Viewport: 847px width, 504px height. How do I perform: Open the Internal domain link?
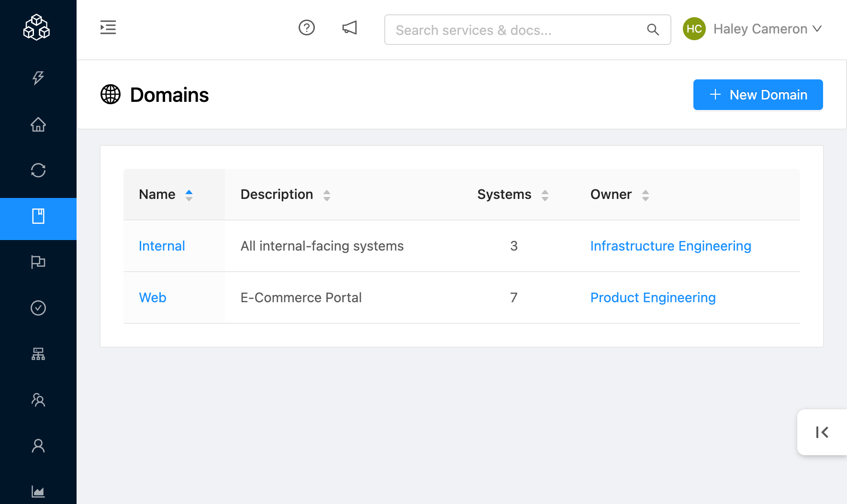click(162, 246)
